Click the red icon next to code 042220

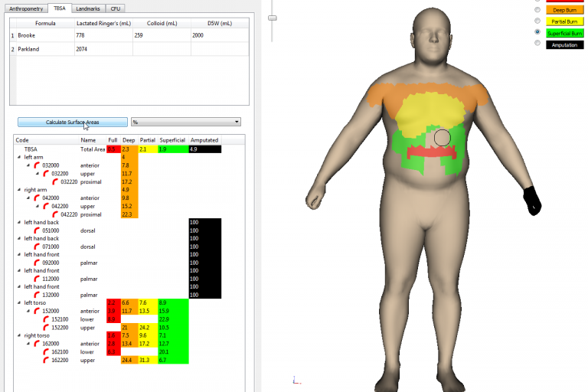pos(55,214)
